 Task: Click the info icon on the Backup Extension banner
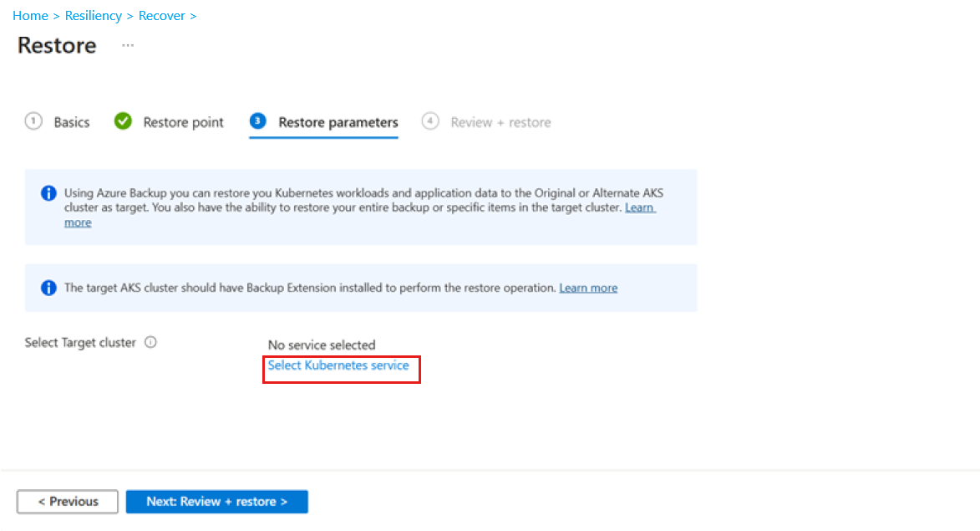tap(48, 288)
